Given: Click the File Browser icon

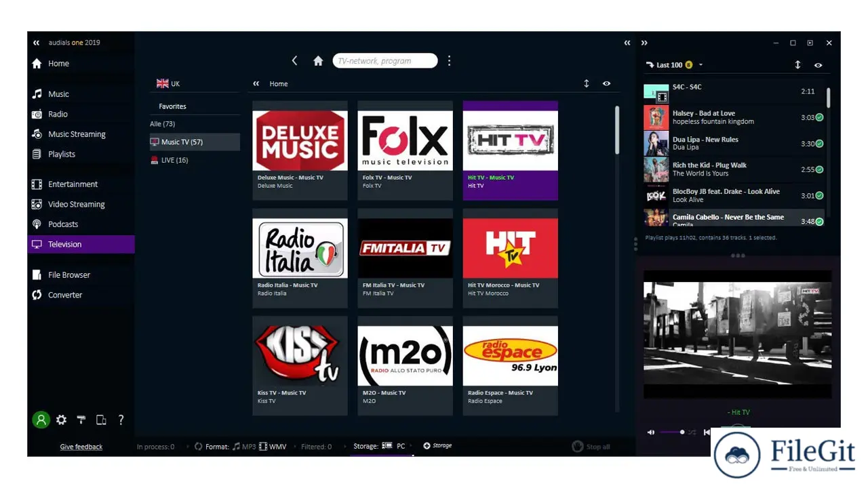Looking at the screenshot, I should tap(37, 275).
